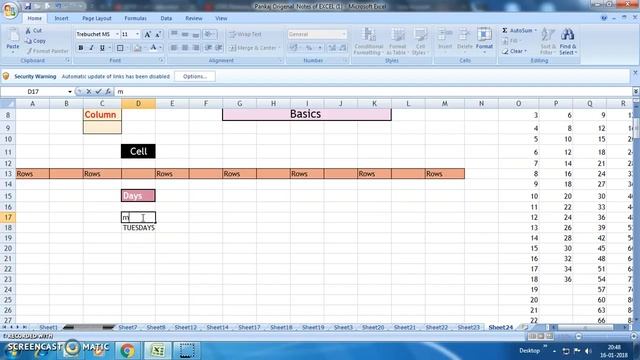Open the Insert ribbon tab
Viewport: 640px width, 360px height.
pos(61,18)
